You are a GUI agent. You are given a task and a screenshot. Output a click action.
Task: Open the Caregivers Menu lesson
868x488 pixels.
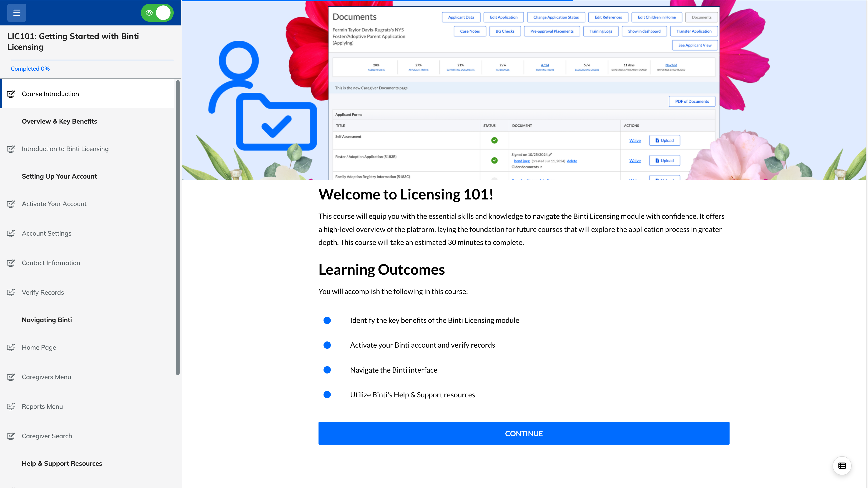88,377
